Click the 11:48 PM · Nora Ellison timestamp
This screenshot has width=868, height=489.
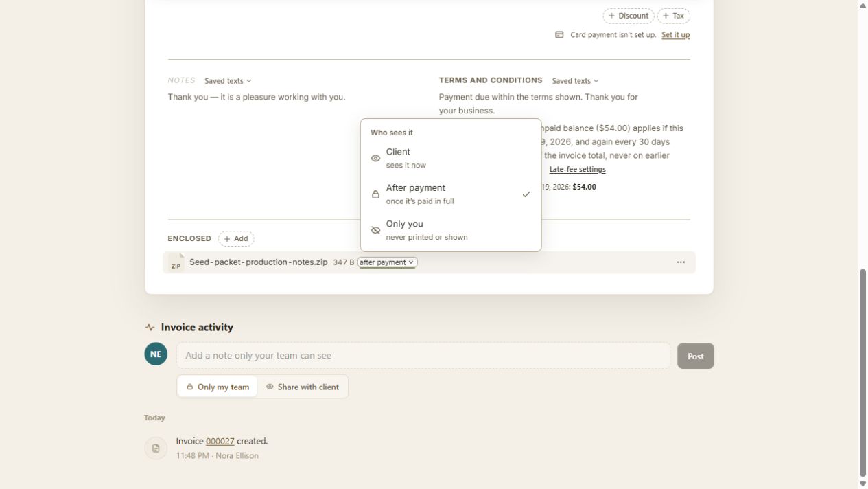click(218, 456)
